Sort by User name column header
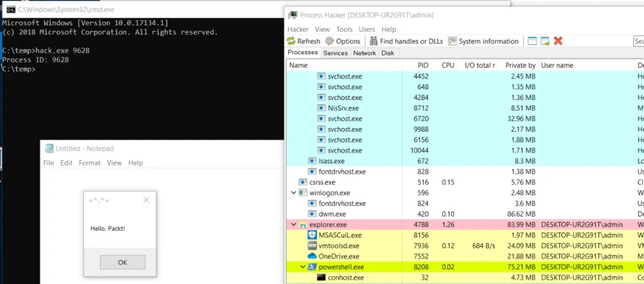The image size is (644, 284). (x=587, y=65)
